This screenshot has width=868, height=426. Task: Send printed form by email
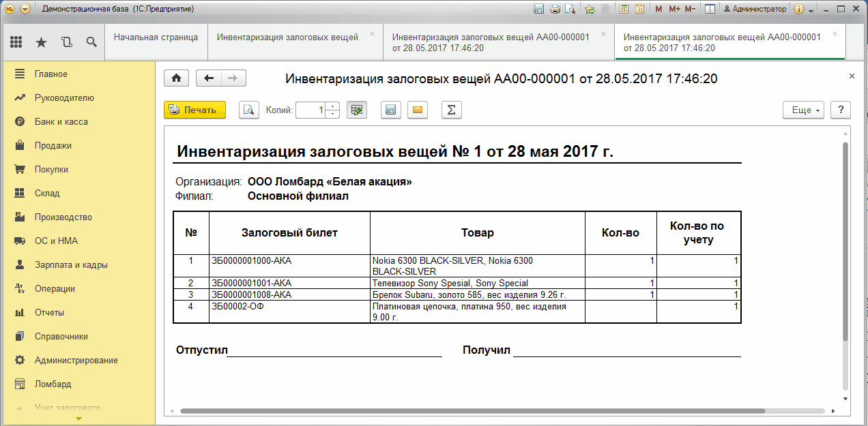point(418,110)
